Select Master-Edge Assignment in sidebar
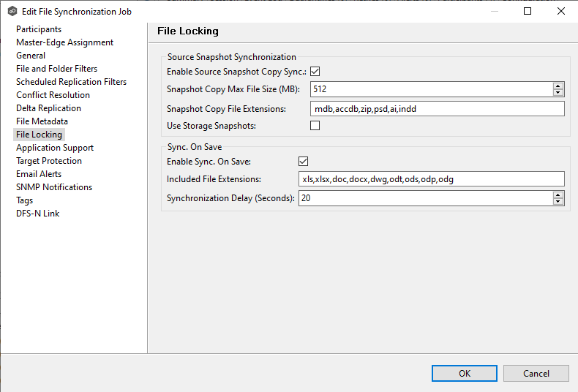The height and width of the screenshot is (392, 578). click(x=64, y=42)
